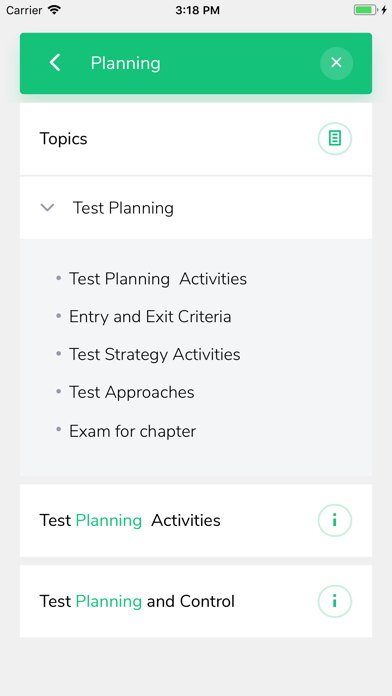392x696 pixels.
Task: Open Test Strategy Activities topic
Action: tap(154, 354)
